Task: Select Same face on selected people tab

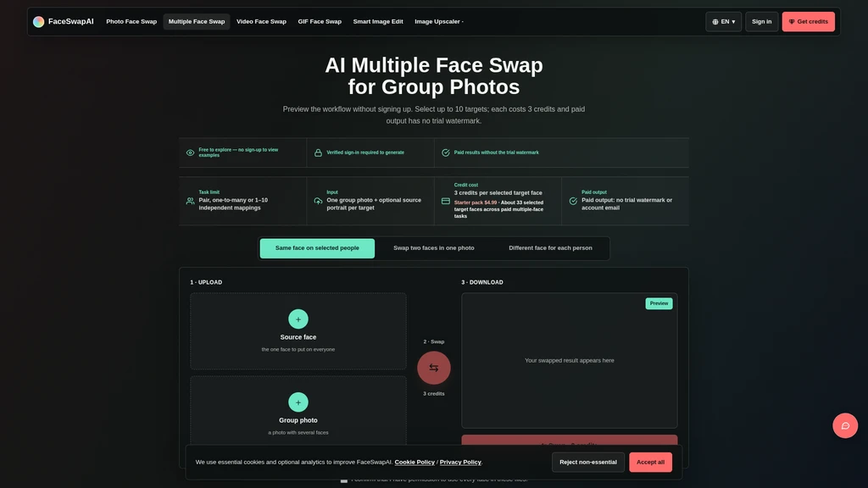Action: (317, 248)
